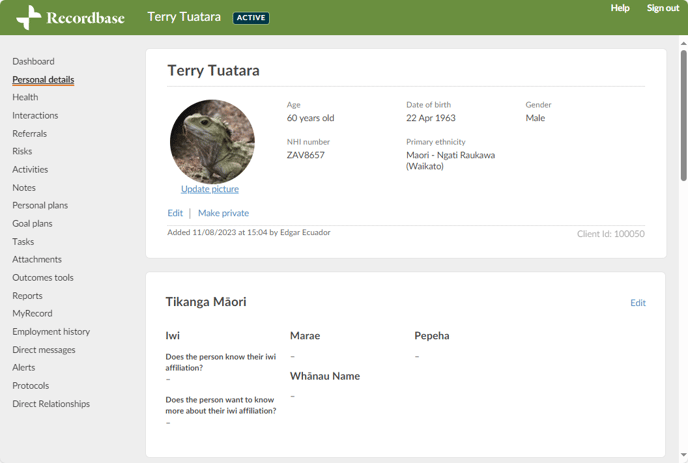Click Make private link

223,213
